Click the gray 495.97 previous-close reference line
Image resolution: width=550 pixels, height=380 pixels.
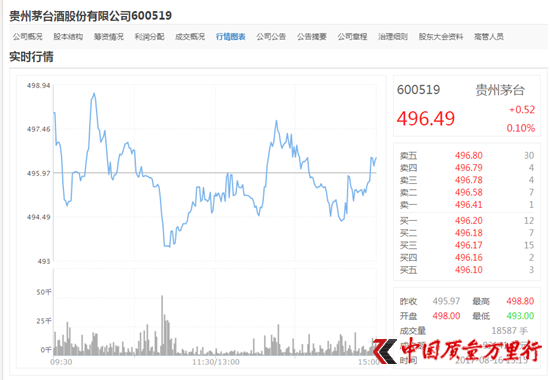pos(215,173)
